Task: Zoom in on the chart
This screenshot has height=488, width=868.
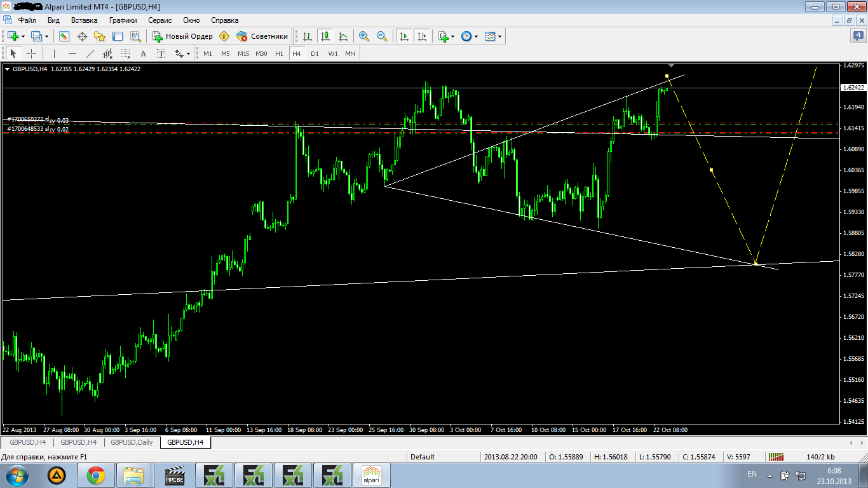Action: 364,36
